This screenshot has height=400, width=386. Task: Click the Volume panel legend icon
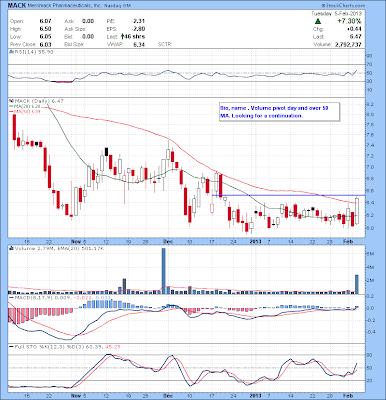[11, 248]
